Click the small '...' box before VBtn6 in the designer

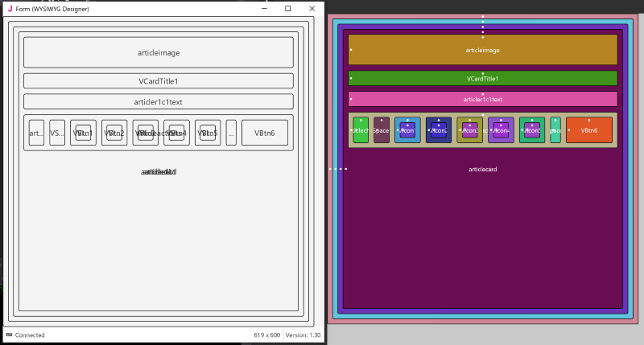pos(231,133)
